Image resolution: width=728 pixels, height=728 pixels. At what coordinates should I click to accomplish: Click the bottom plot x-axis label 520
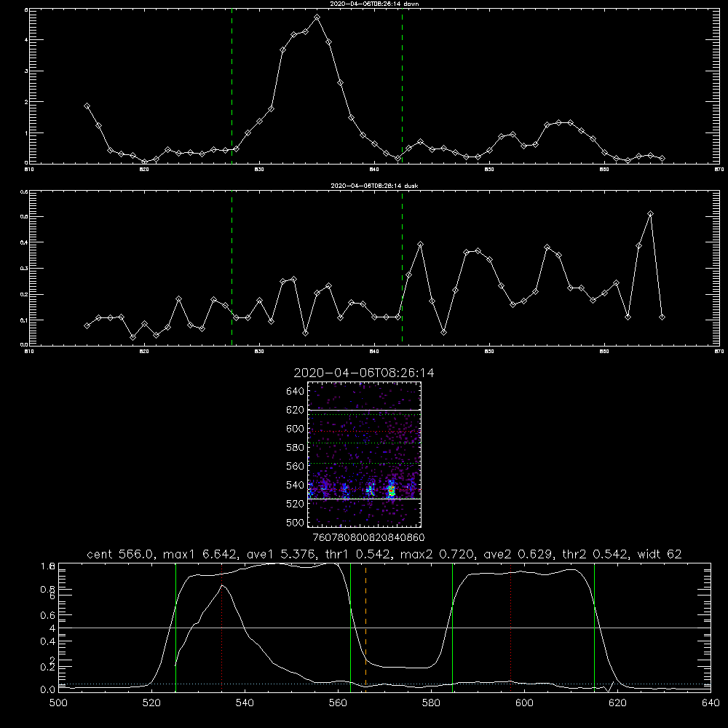coord(151,703)
